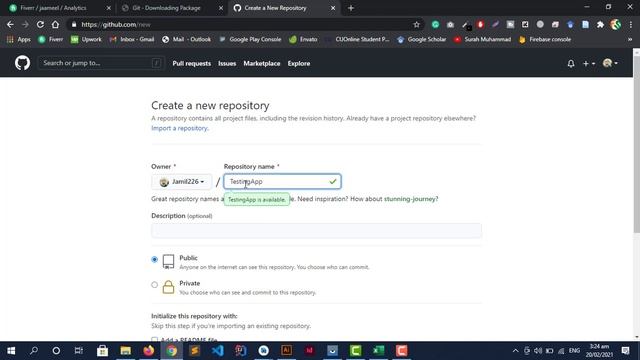
Task: Click the stunning-journey suggestion link
Action: coord(410,199)
